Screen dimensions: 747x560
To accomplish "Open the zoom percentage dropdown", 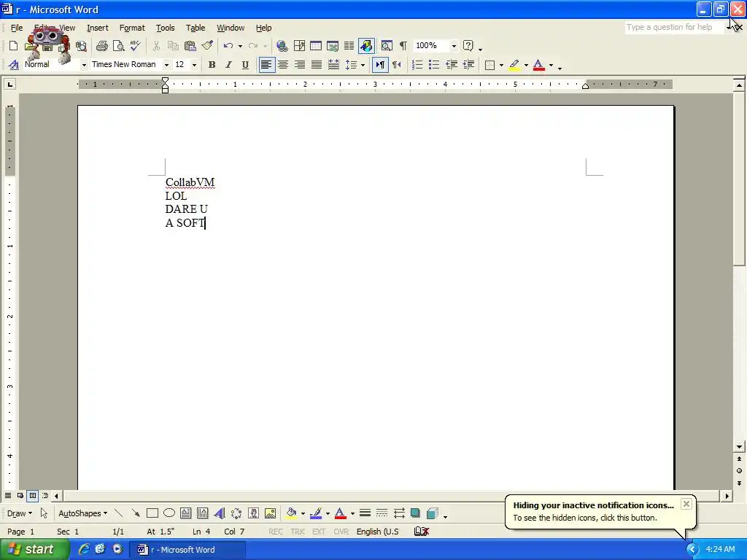I will [454, 46].
